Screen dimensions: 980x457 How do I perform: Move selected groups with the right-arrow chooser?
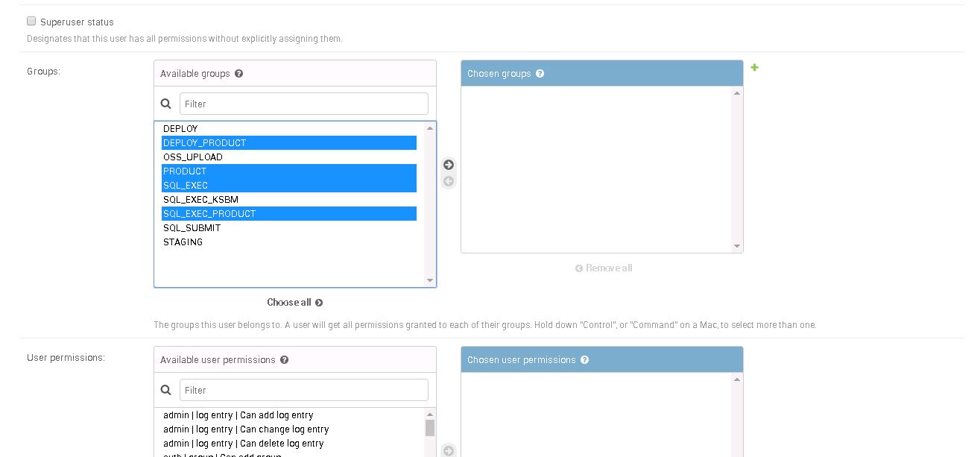click(x=449, y=165)
